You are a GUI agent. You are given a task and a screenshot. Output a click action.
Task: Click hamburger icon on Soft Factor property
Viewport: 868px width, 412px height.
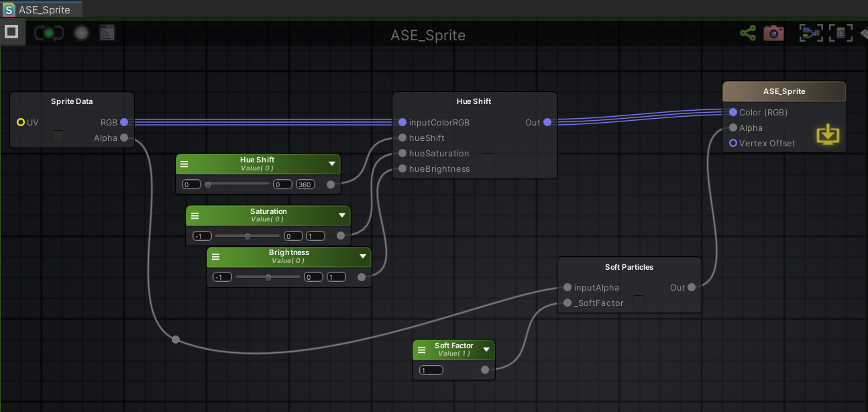click(x=421, y=350)
